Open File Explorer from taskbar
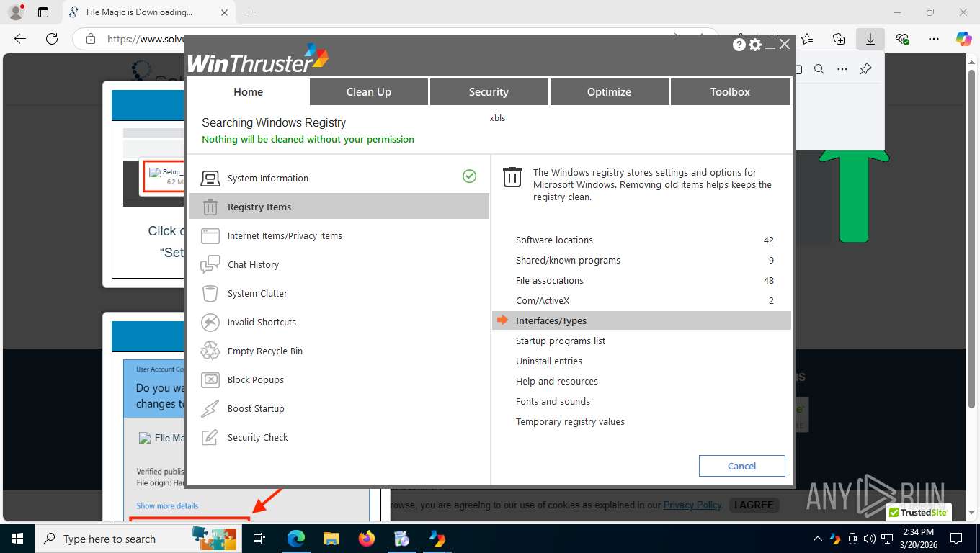 pos(331,538)
